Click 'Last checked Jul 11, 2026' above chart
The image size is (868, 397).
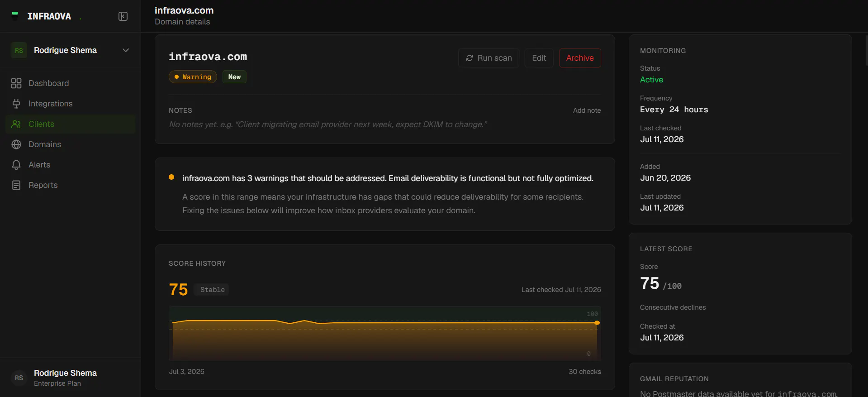tap(561, 290)
